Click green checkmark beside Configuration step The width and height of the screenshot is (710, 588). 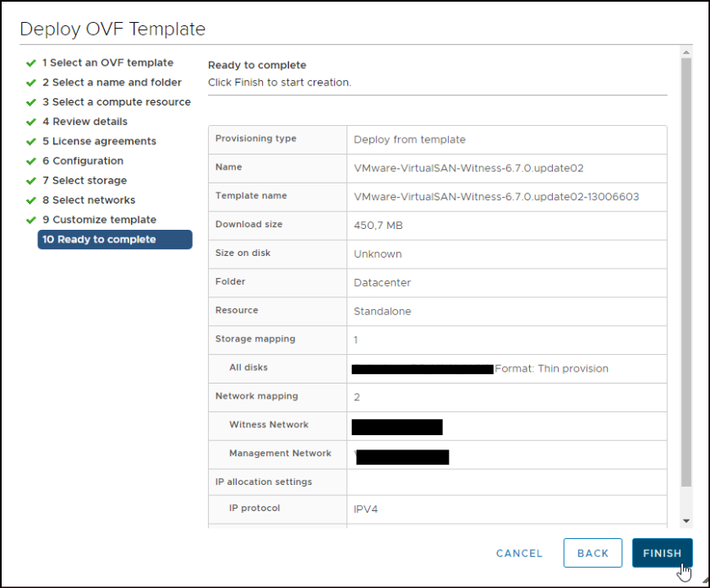tap(31, 161)
